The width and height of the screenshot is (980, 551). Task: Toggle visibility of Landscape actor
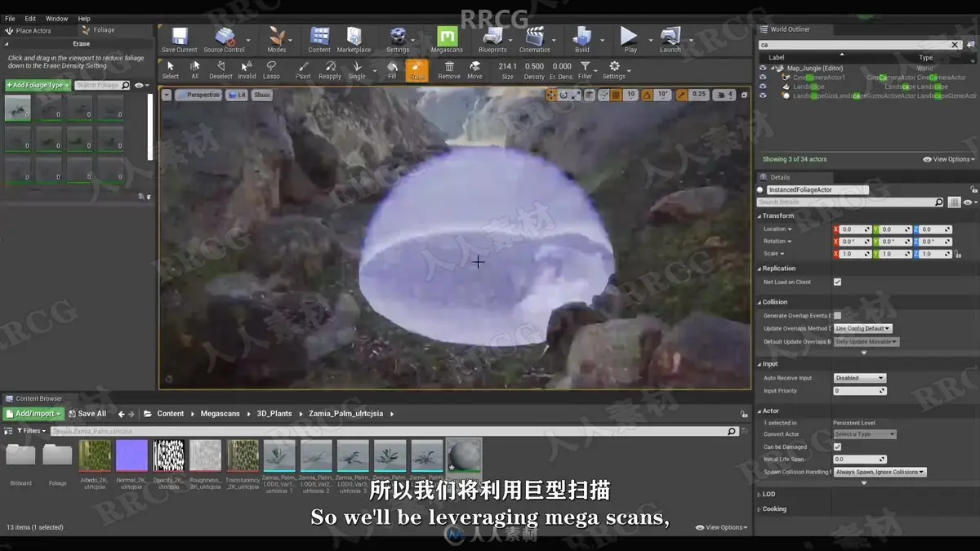pyautogui.click(x=763, y=87)
